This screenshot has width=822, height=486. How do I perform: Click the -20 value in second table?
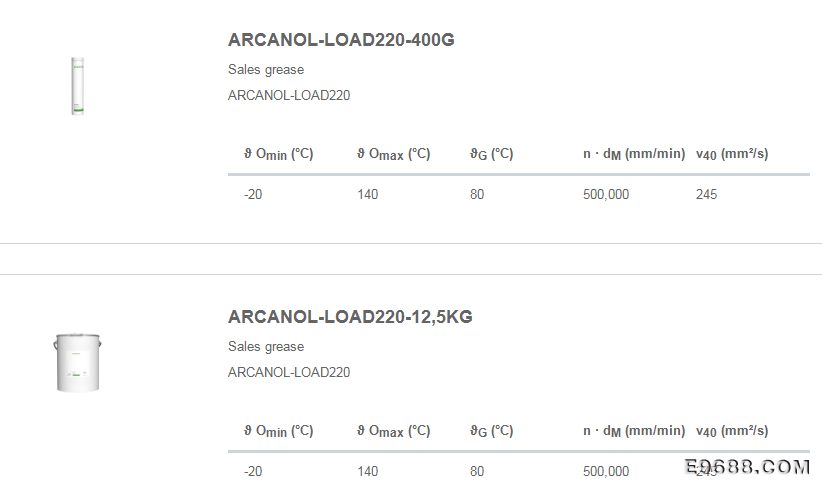tap(253, 471)
